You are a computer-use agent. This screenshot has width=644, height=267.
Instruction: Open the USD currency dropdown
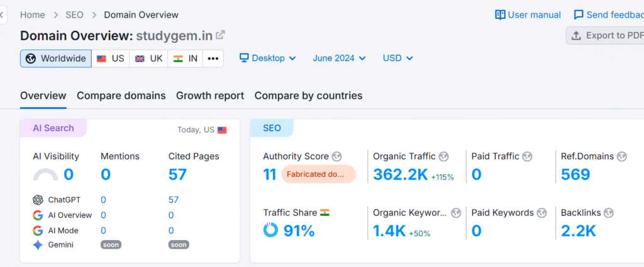click(x=397, y=58)
